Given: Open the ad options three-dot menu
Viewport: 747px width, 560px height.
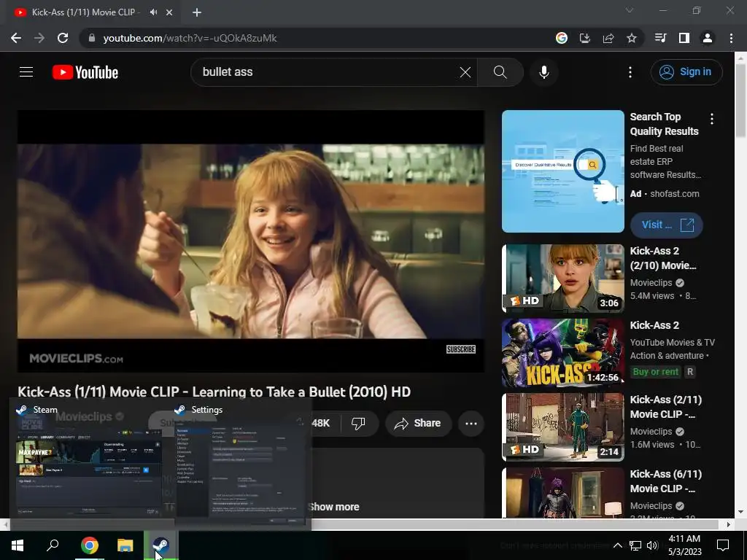Looking at the screenshot, I should [712, 119].
